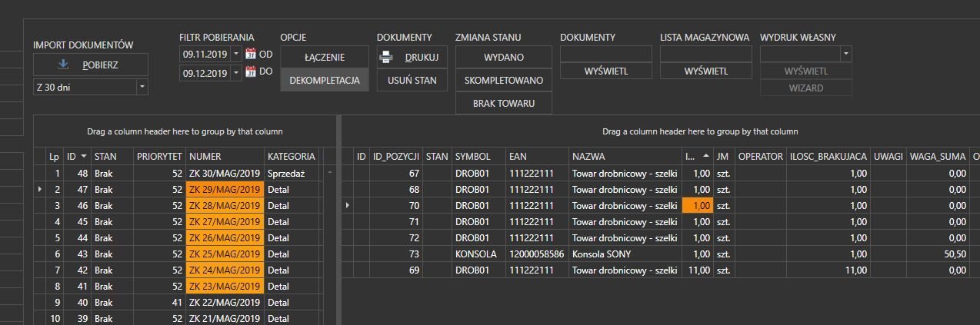980x325 pixels.
Task: Click the download arrow icon in POBIERZ
Action: click(63, 65)
